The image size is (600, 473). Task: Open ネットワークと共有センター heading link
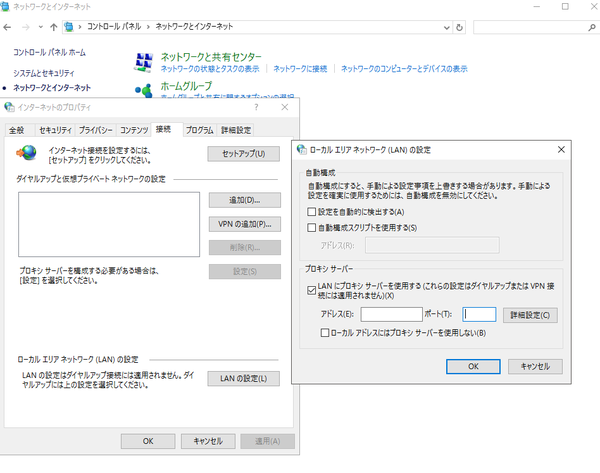click(211, 57)
